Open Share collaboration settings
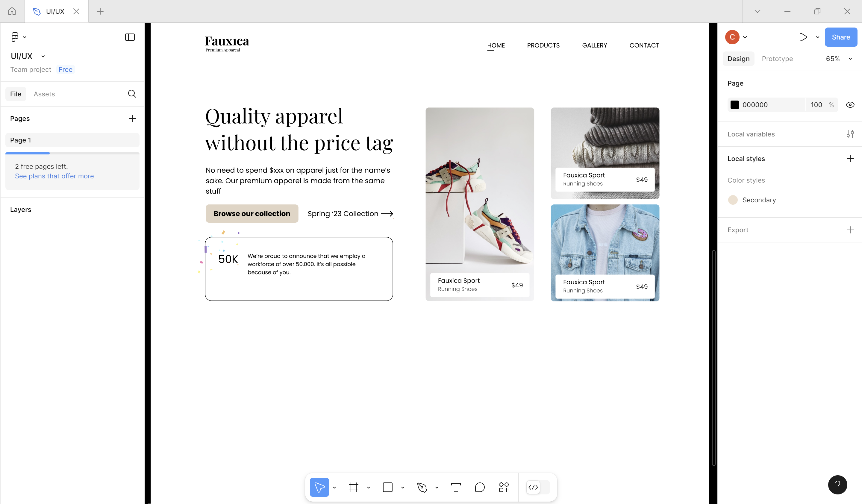Image resolution: width=862 pixels, height=504 pixels. [840, 37]
